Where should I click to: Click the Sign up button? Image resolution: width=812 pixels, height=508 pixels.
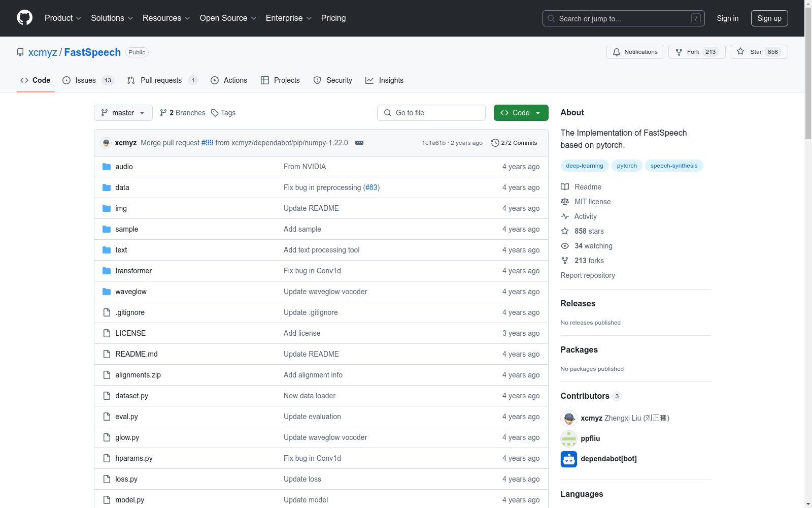coord(769,18)
